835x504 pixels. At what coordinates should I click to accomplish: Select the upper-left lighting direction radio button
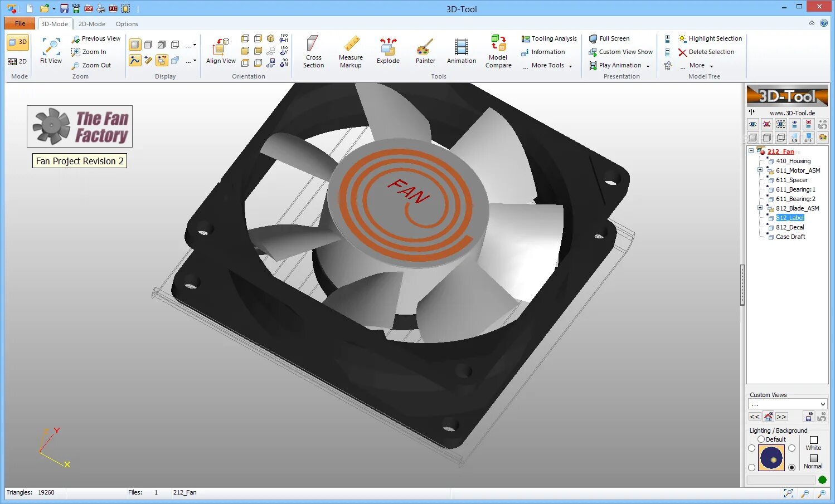point(751,448)
